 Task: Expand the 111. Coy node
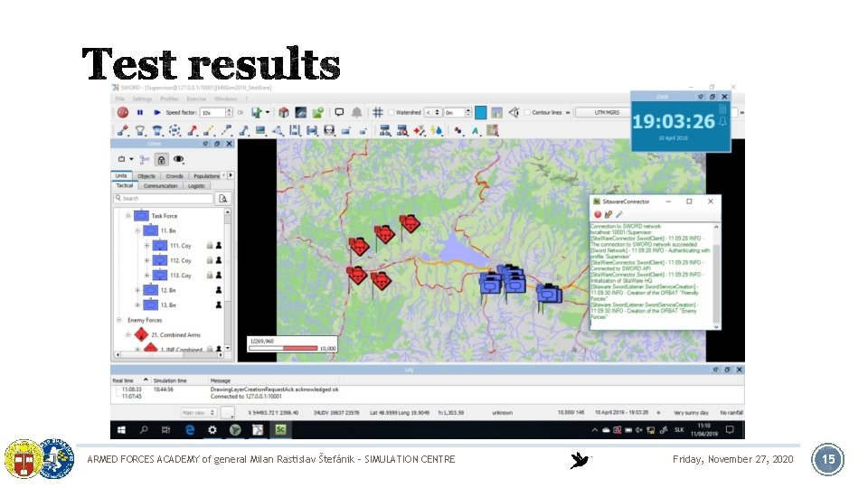tap(146, 246)
